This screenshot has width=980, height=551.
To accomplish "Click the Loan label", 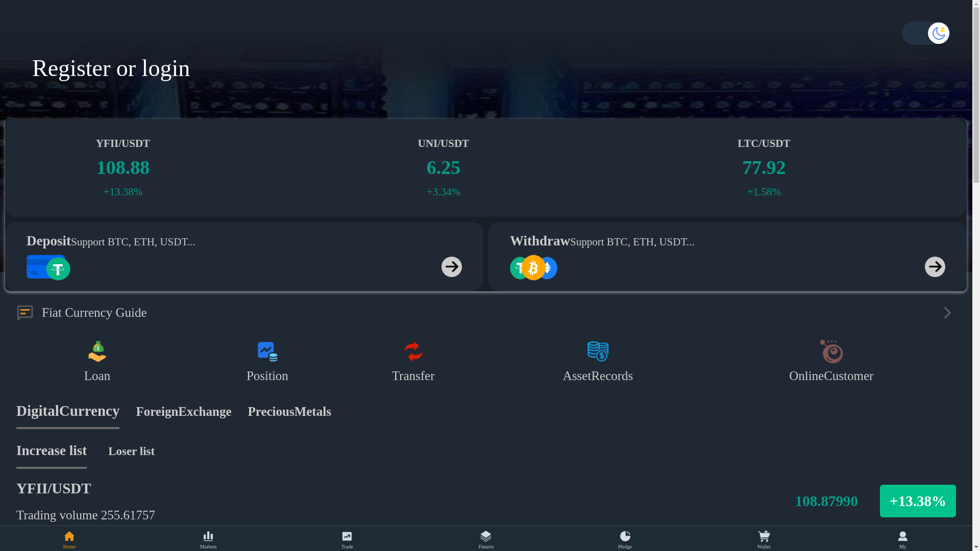I will pos(97,376).
